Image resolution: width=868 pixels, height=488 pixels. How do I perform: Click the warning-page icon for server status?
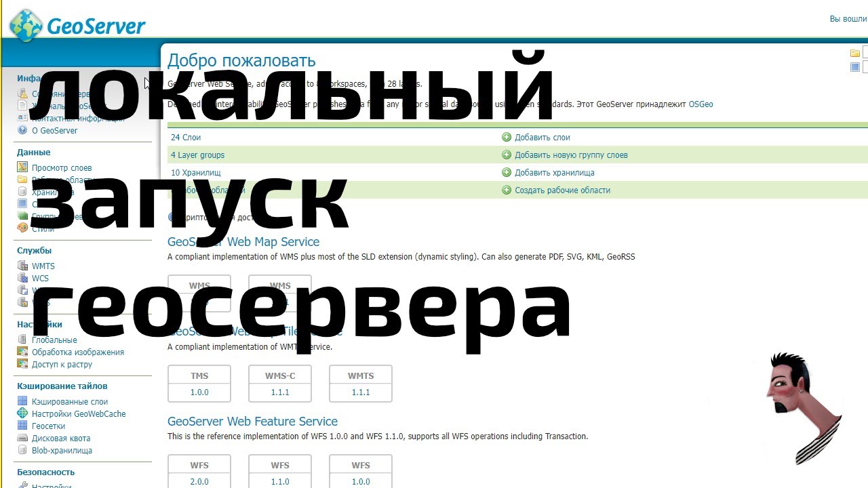coord(22,94)
